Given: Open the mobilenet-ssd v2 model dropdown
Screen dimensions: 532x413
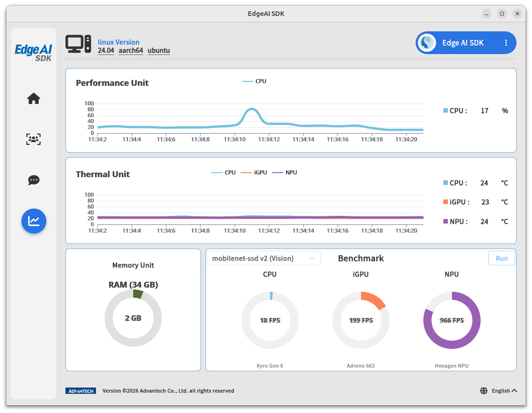Looking at the screenshot, I should pos(264,259).
